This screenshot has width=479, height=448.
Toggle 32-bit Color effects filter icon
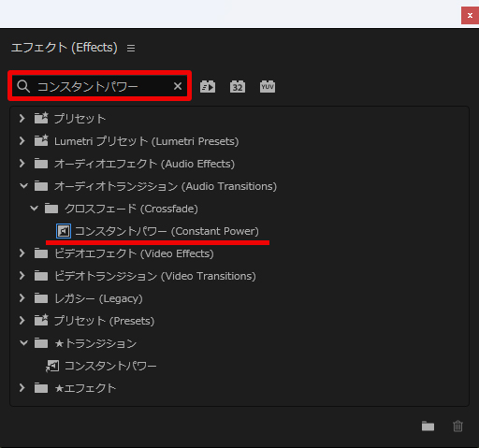coord(238,87)
